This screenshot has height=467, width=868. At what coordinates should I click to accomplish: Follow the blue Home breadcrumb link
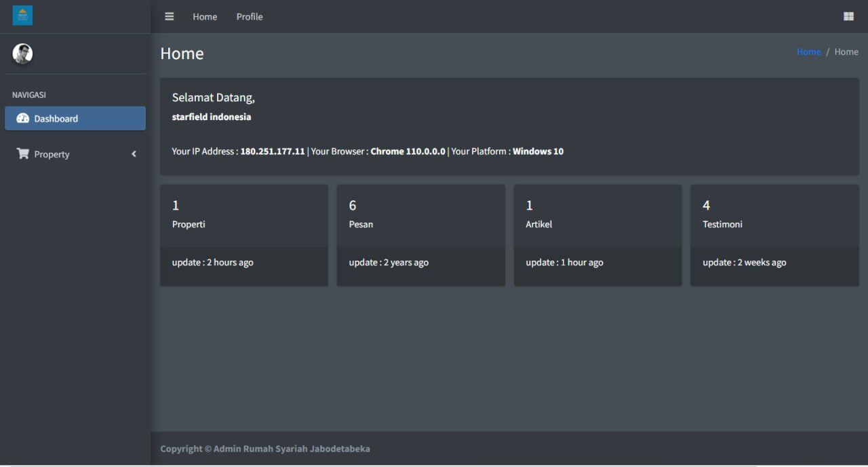tap(808, 52)
